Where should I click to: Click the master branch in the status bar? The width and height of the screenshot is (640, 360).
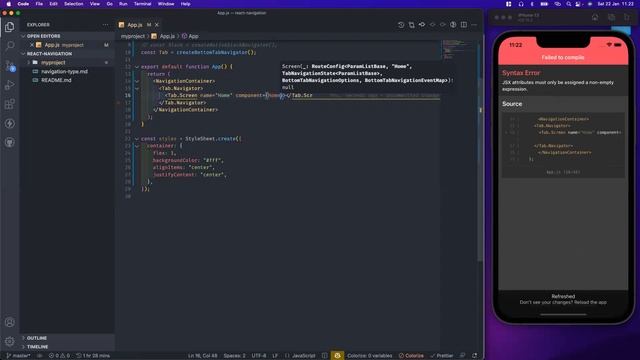[x=18, y=356]
